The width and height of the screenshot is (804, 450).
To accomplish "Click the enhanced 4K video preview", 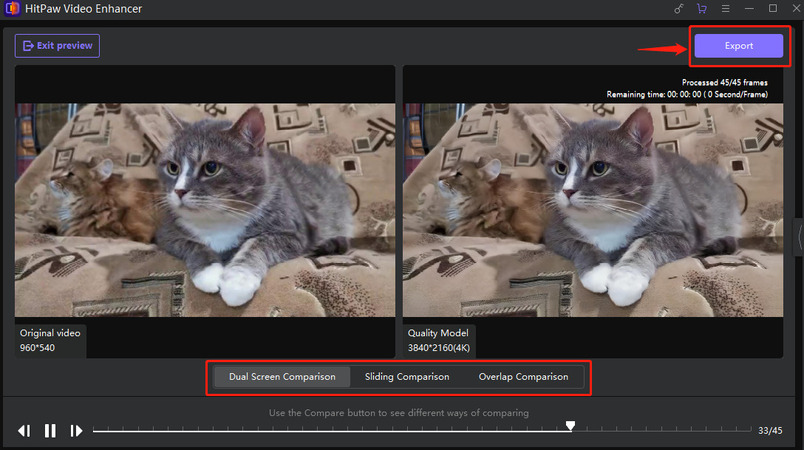I will pos(593,210).
